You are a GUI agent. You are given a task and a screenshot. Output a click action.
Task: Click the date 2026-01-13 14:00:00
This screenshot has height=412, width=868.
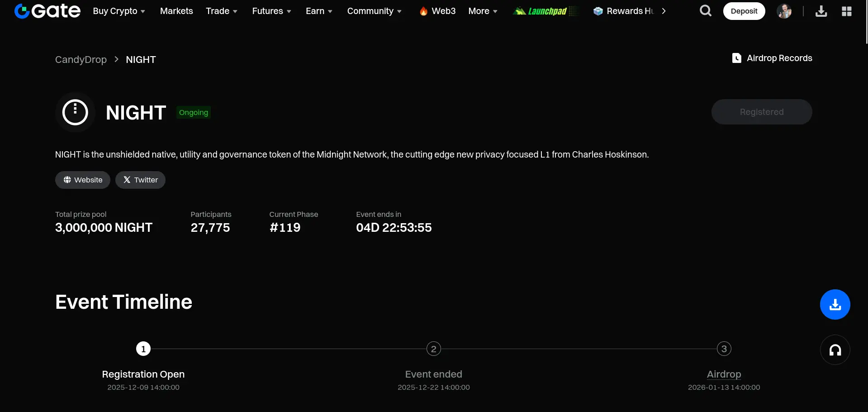tap(724, 387)
